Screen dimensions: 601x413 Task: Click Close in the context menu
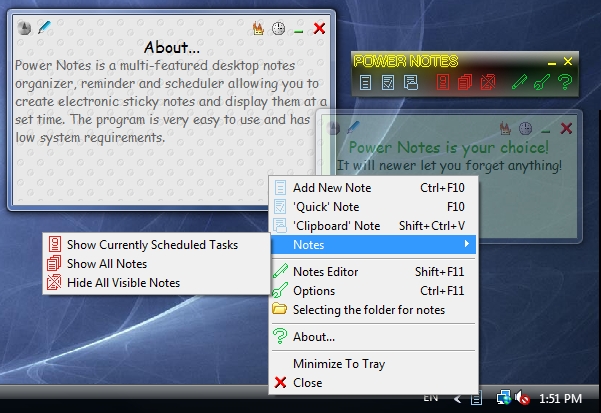[374, 383]
